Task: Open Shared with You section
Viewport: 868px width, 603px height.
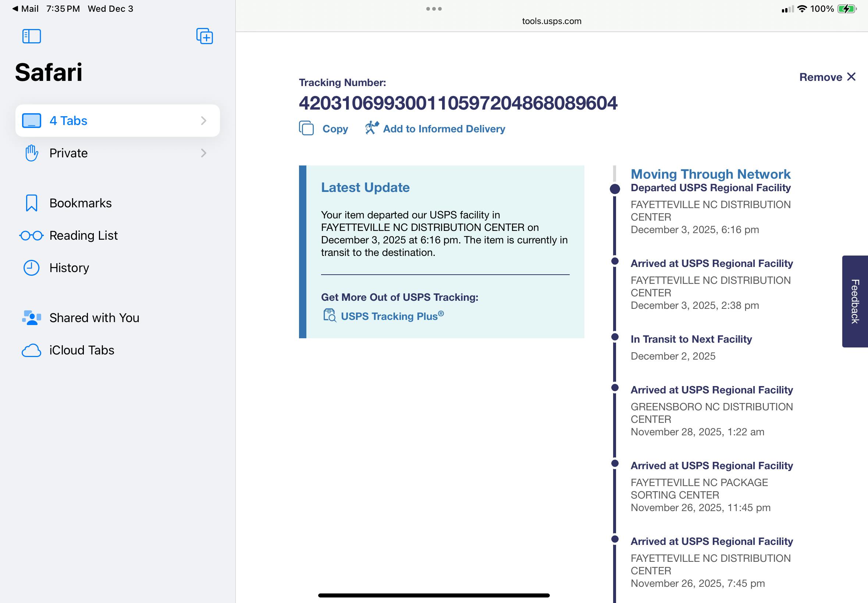Action: coord(94,318)
